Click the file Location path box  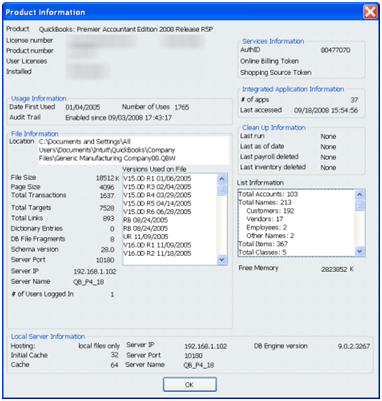pyautogui.click(x=134, y=150)
